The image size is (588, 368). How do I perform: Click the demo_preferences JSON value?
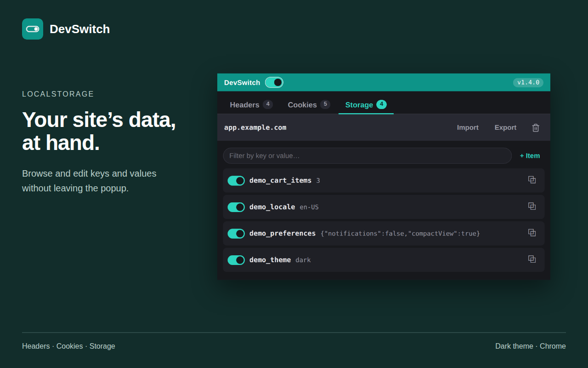[x=400, y=234]
